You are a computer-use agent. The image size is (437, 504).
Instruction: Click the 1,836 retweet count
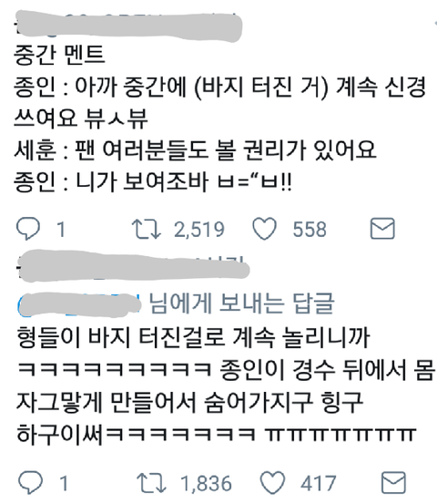point(206,483)
